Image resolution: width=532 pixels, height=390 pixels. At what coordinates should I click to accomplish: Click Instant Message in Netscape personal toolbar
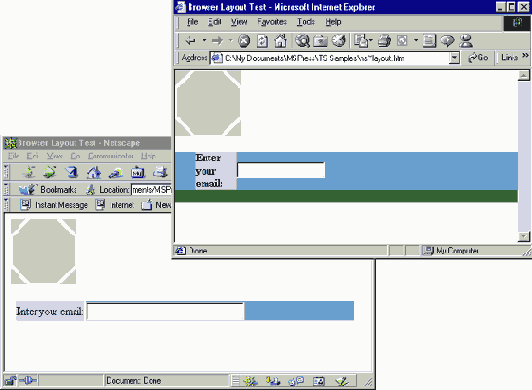point(54,205)
